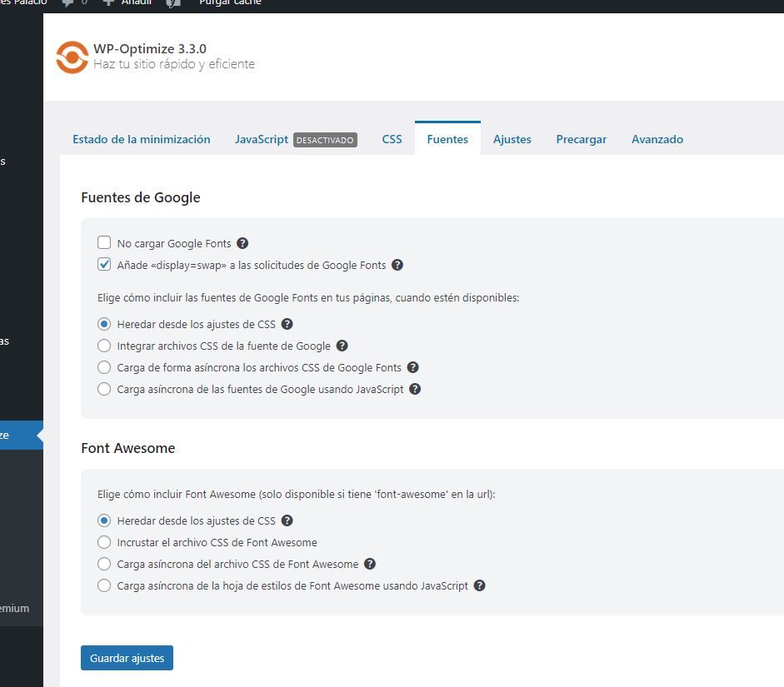Image resolution: width=784 pixels, height=687 pixels.
Task: Open help for No cargar Google Fonts
Action: 242,243
